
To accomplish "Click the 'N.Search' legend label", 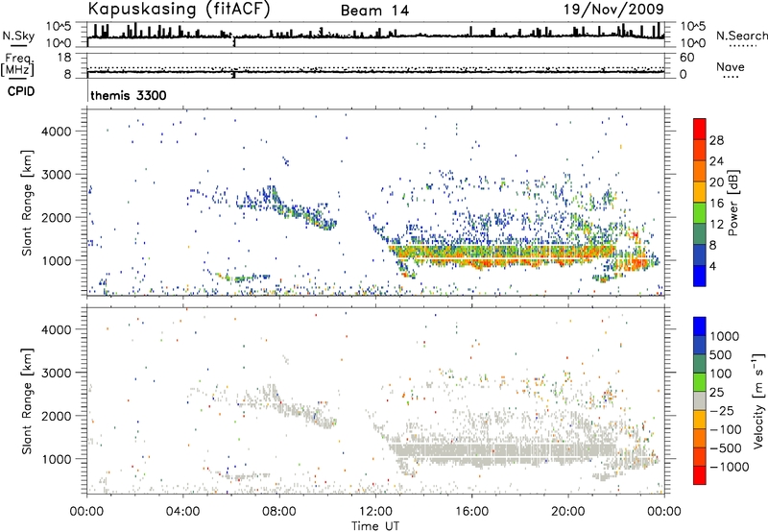I will click(741, 36).
